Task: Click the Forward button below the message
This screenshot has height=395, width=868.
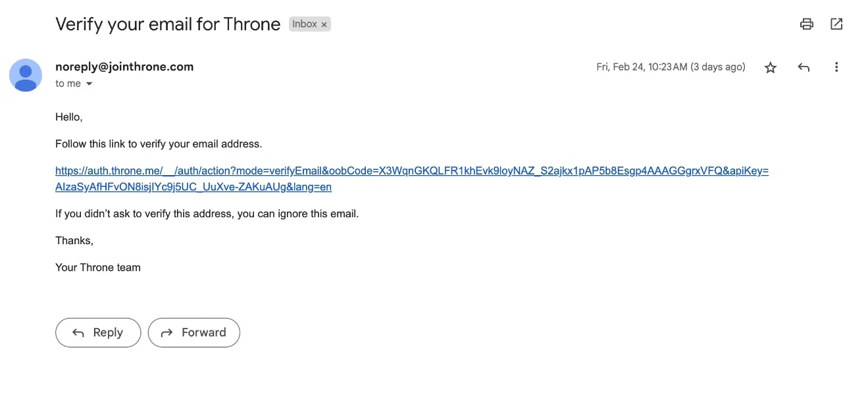Action: 194,332
